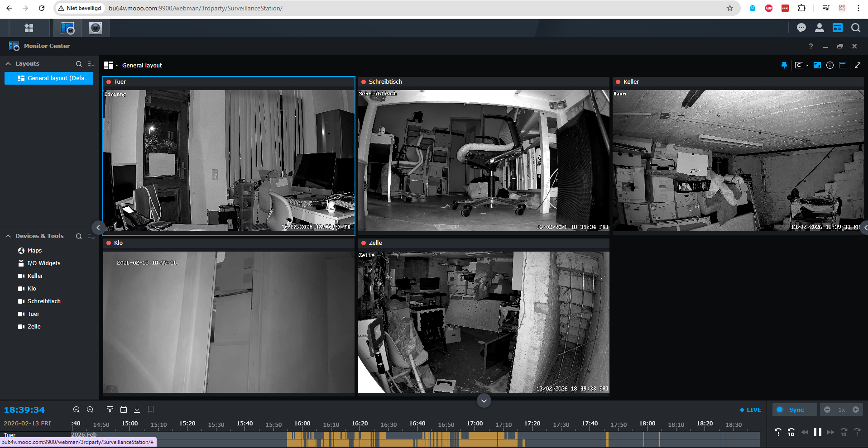Click the timeline filter funnel icon
868x448 pixels.
pyautogui.click(x=110, y=410)
